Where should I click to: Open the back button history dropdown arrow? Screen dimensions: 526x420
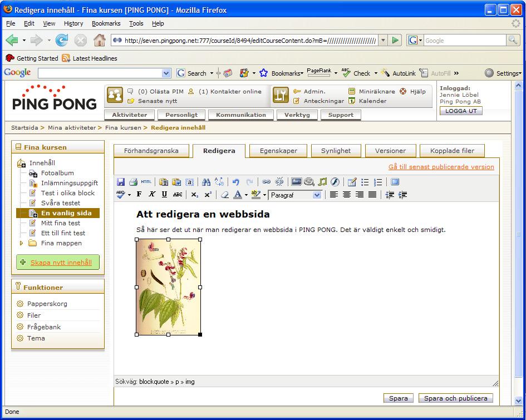24,41
